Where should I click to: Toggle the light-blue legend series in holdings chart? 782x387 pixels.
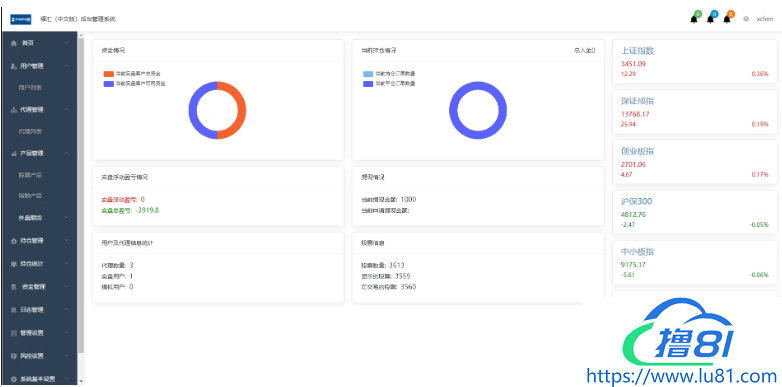(368, 73)
